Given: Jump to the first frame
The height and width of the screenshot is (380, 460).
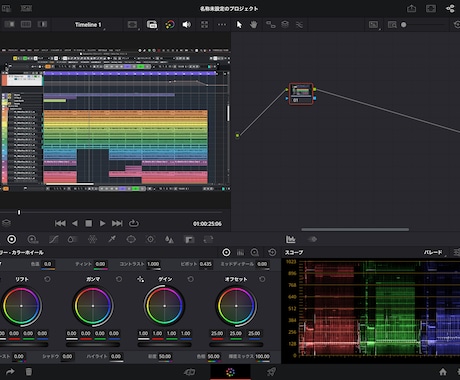Looking at the screenshot, I should (x=60, y=223).
